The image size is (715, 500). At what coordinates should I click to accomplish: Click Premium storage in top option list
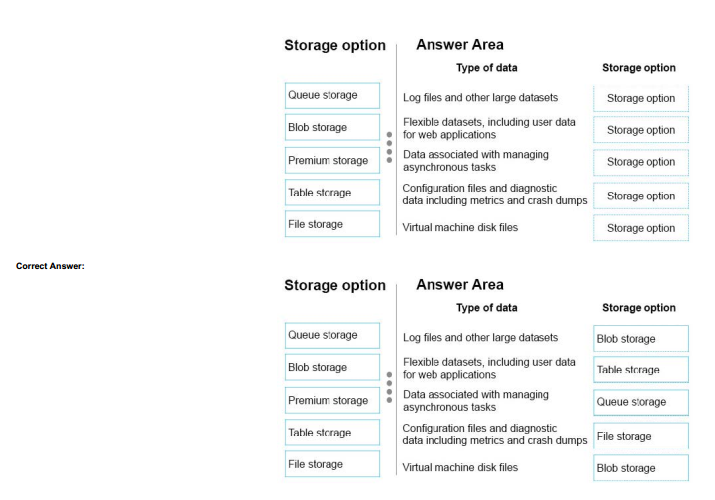click(332, 160)
